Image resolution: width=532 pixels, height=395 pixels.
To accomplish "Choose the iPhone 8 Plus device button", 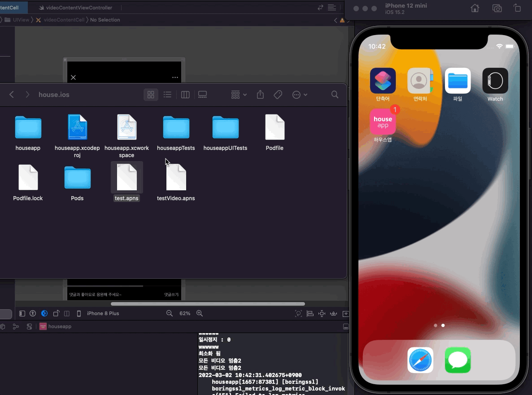I will pyautogui.click(x=98, y=313).
